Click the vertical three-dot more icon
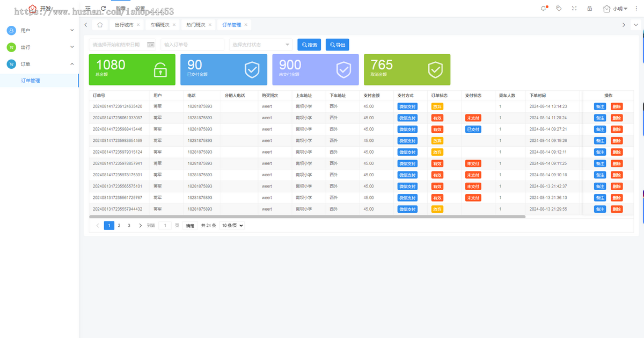Image resolution: width=644 pixels, height=338 pixels. 636,9
